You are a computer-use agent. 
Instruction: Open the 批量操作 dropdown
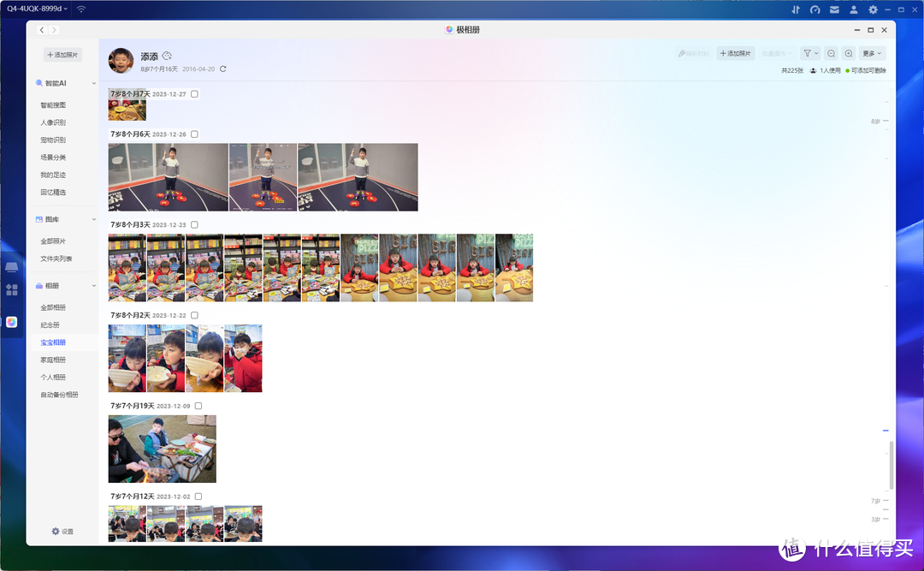click(x=777, y=54)
